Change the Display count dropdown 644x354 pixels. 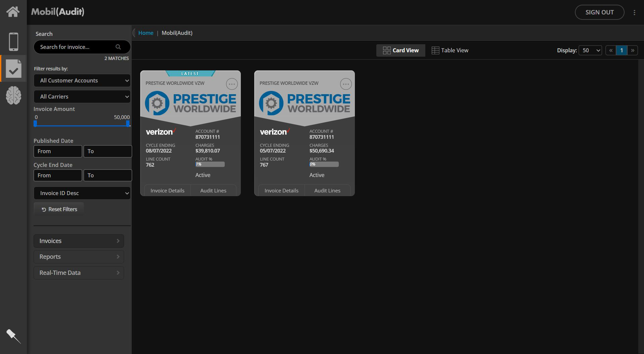point(590,50)
